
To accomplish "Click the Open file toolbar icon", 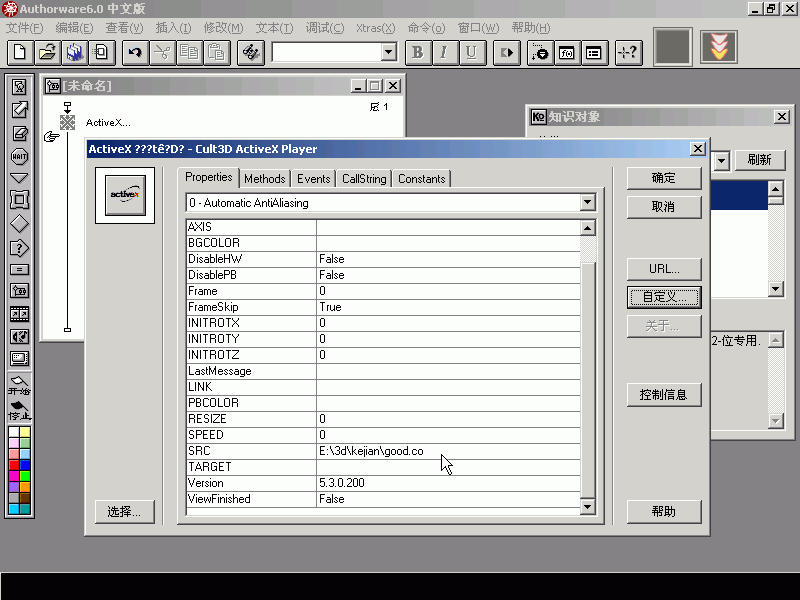I will tap(47, 53).
